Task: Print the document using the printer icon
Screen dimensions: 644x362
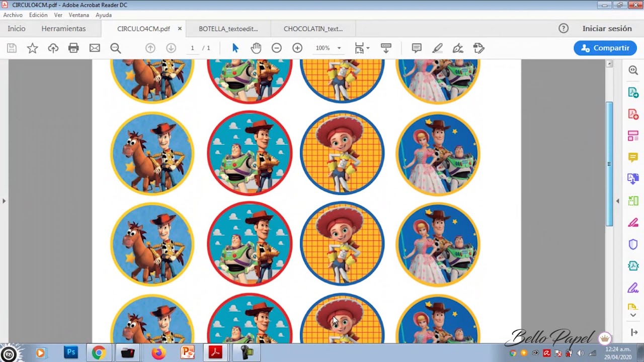Action: click(x=73, y=48)
